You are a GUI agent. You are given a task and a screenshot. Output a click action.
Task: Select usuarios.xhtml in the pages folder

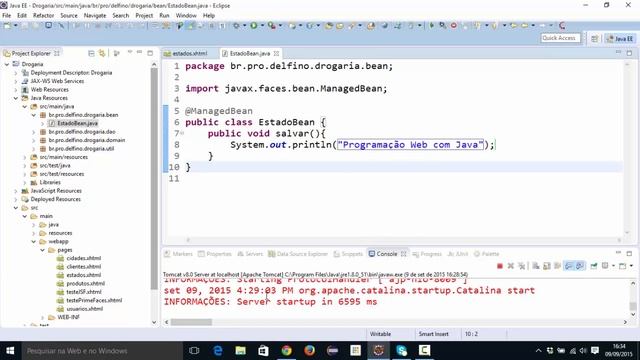pyautogui.click(x=84, y=309)
